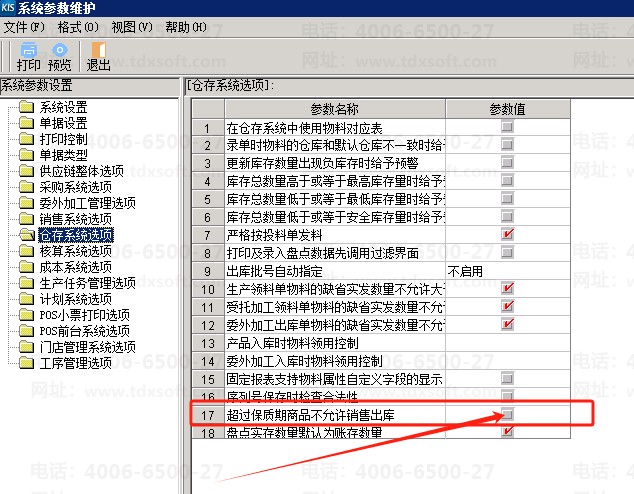Viewport: 634px width, 494px height.
Task: Select row number 13 header cell
Action: [207, 343]
